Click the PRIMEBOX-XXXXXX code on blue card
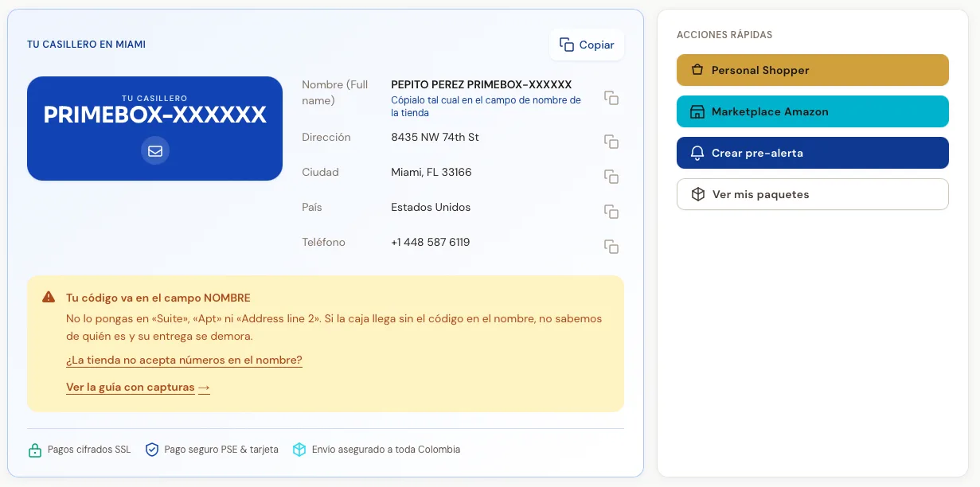The height and width of the screenshot is (487, 980). pyautogui.click(x=155, y=115)
